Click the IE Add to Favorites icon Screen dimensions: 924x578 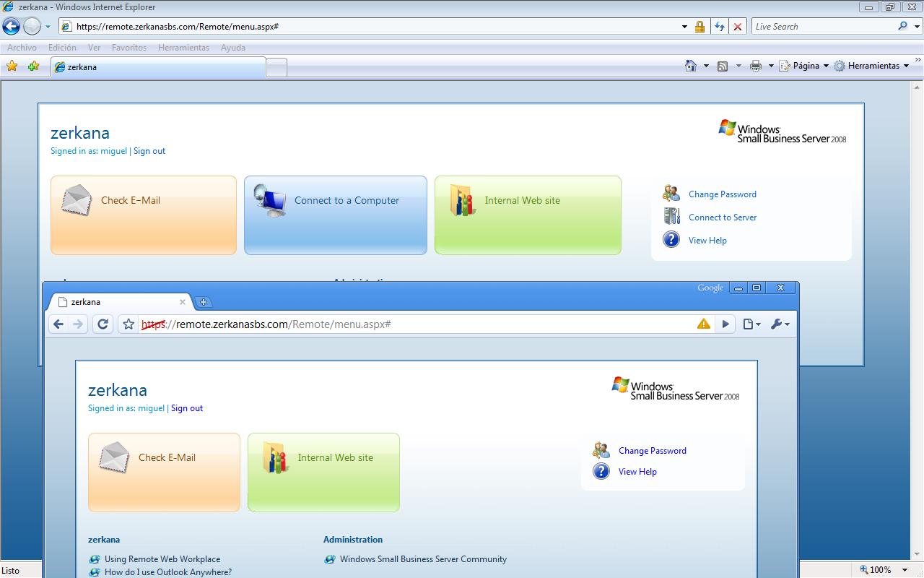[33, 66]
